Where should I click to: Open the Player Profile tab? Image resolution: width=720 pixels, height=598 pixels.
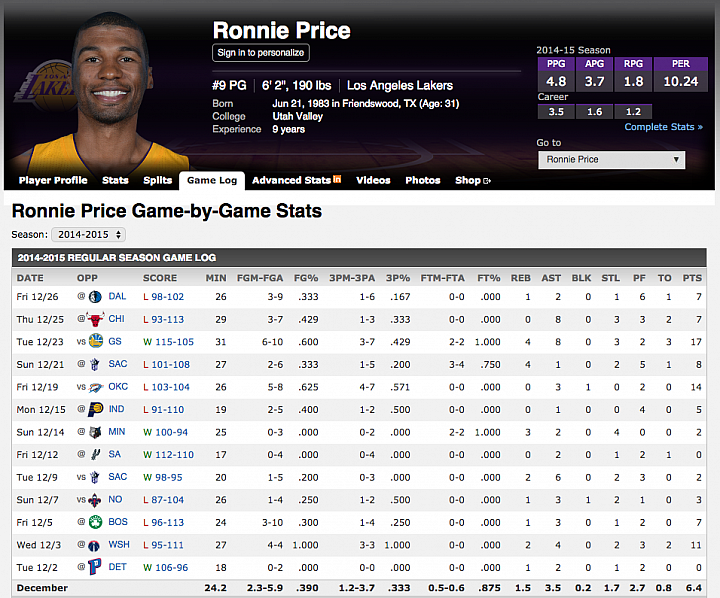coord(53,181)
